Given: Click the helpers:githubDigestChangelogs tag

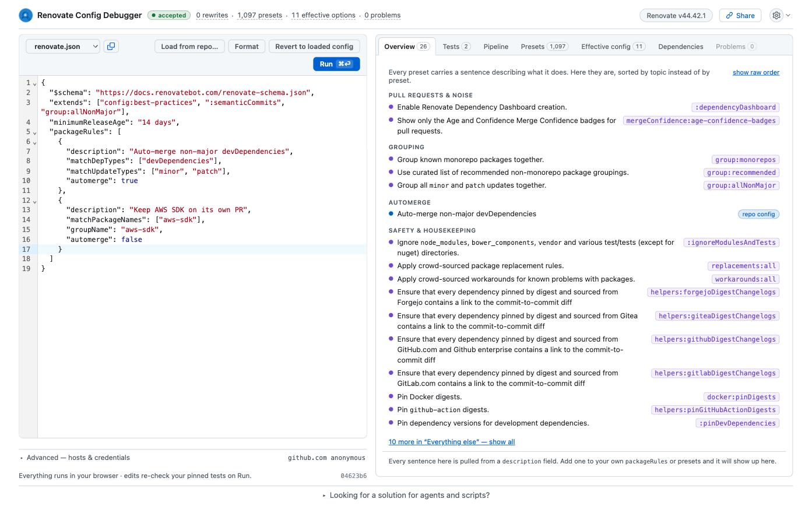Looking at the screenshot, I should 715,339.
